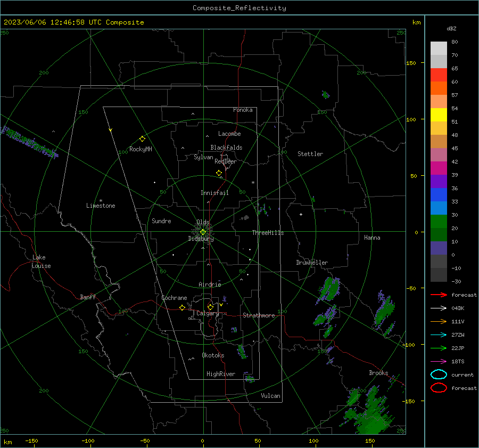Click the RockyMH map label

(x=141, y=149)
